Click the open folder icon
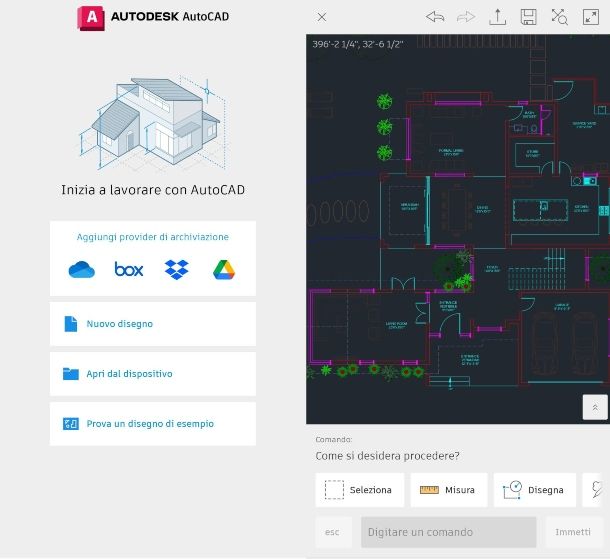The height and width of the screenshot is (559, 610). click(x=70, y=374)
